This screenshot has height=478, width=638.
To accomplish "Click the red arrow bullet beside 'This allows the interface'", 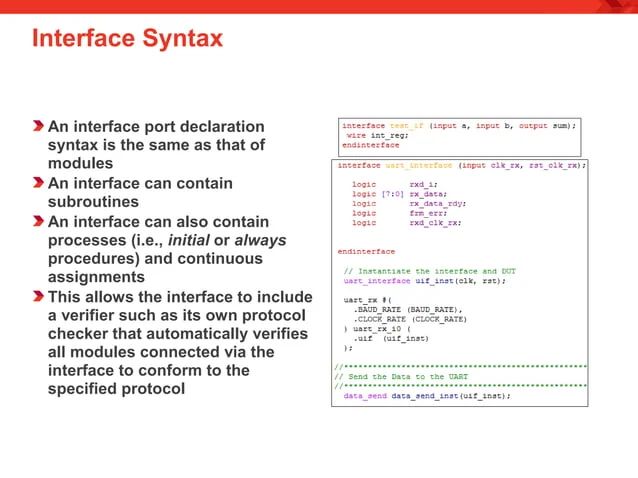I will (38, 297).
